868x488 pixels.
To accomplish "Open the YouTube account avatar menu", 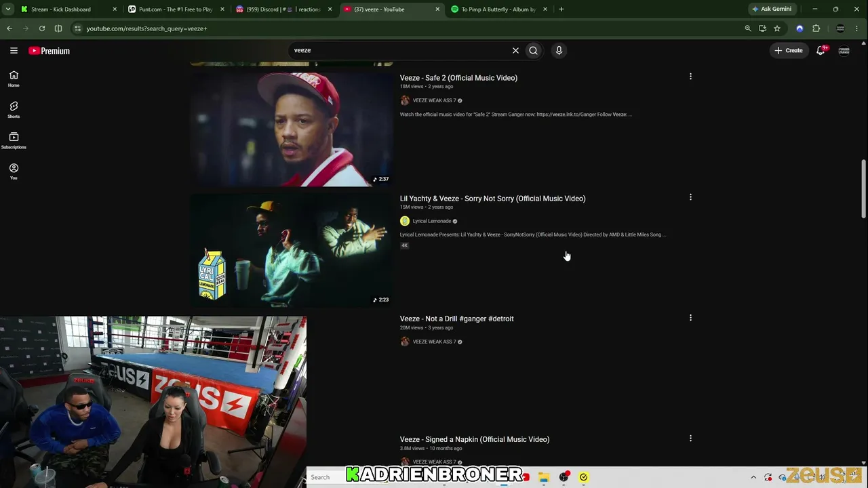I will 844,51.
